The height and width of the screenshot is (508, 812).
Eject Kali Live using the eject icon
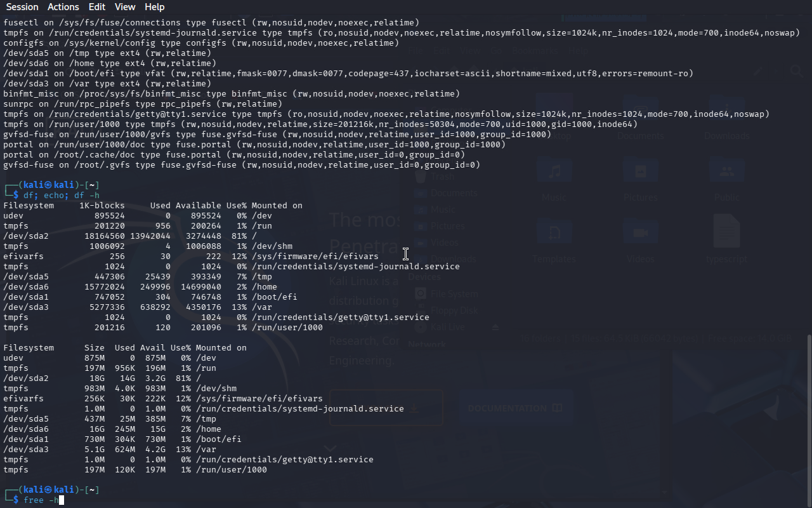[495, 327]
